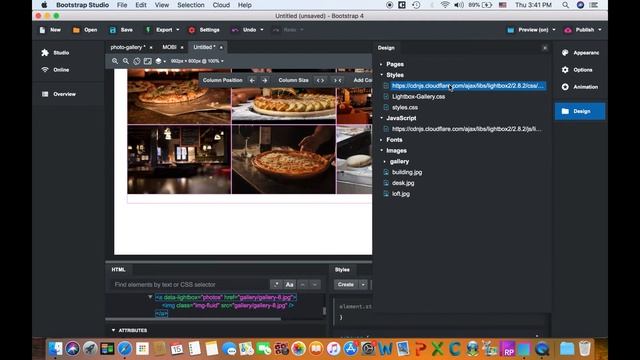Open the Undo history dropdown arrow
This screenshot has height=360, width=640.
click(262, 30)
